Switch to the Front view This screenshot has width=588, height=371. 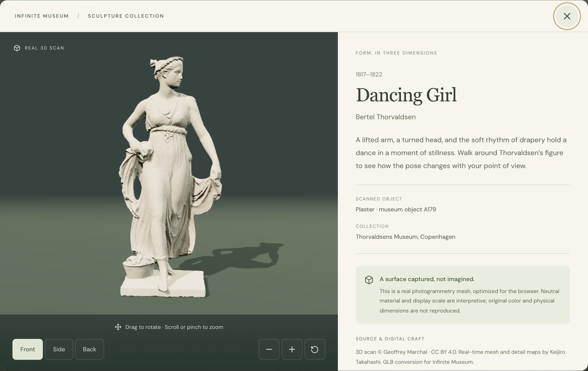coord(28,349)
